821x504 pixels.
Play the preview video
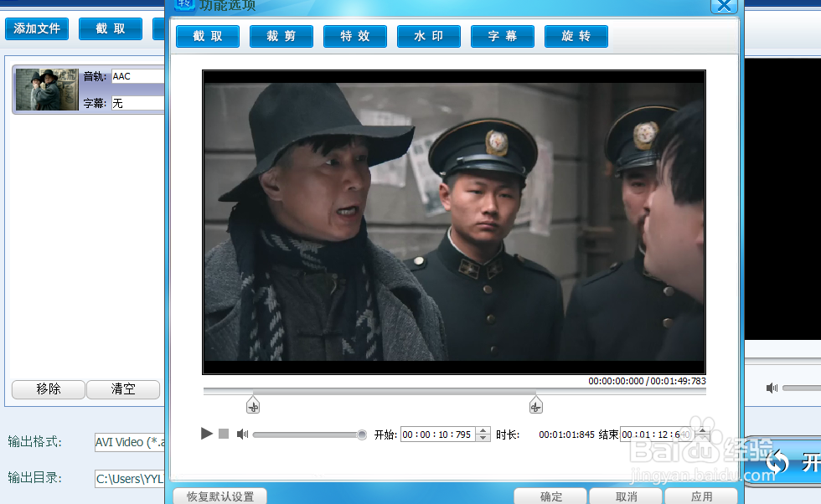click(206, 434)
